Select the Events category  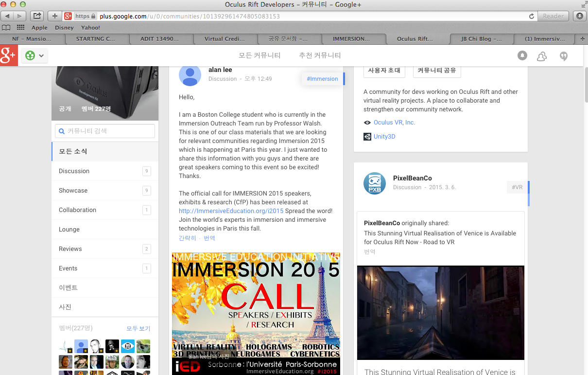click(x=105, y=268)
